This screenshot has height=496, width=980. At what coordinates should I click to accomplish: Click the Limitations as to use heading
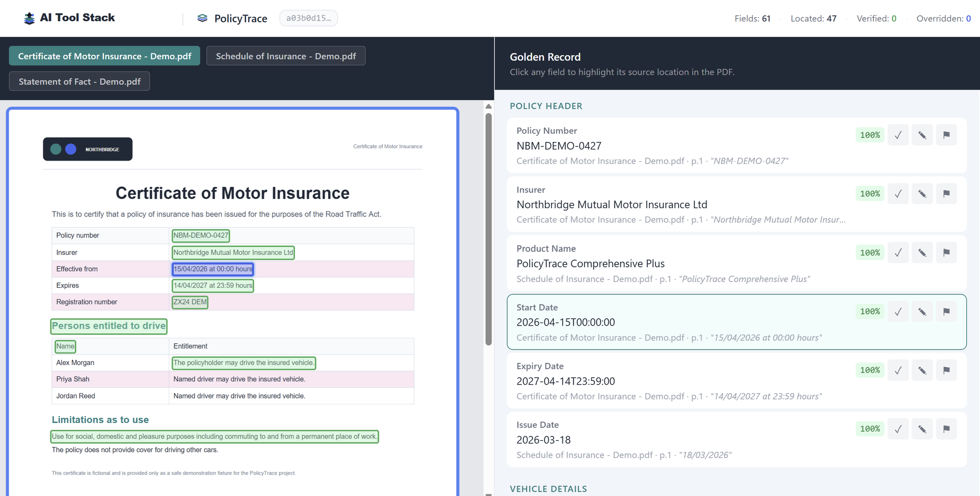point(100,420)
